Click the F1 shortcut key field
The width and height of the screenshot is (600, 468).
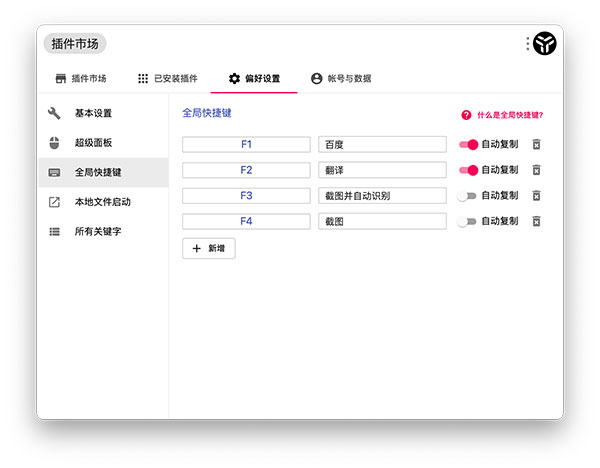point(246,145)
